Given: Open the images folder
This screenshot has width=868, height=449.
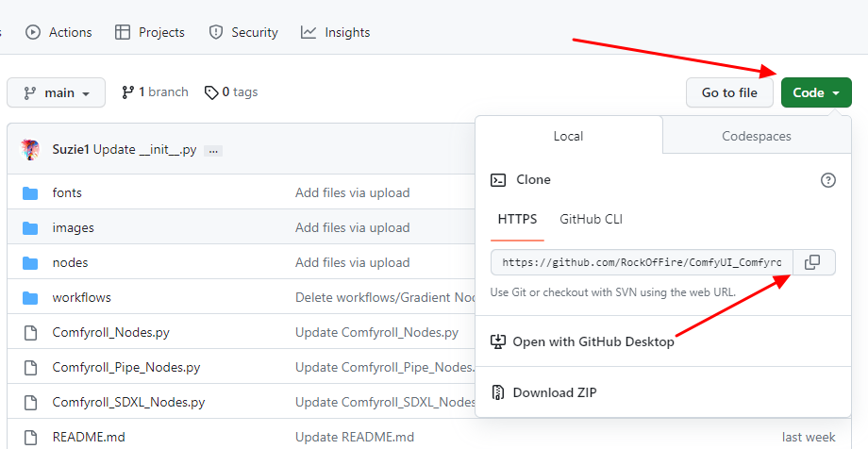Looking at the screenshot, I should [73, 227].
